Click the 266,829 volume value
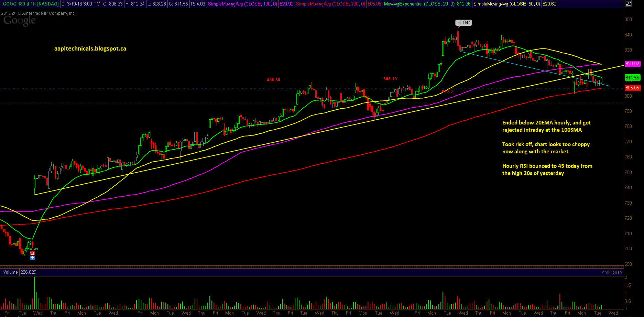The width and height of the screenshot is (644, 317). pos(28,272)
